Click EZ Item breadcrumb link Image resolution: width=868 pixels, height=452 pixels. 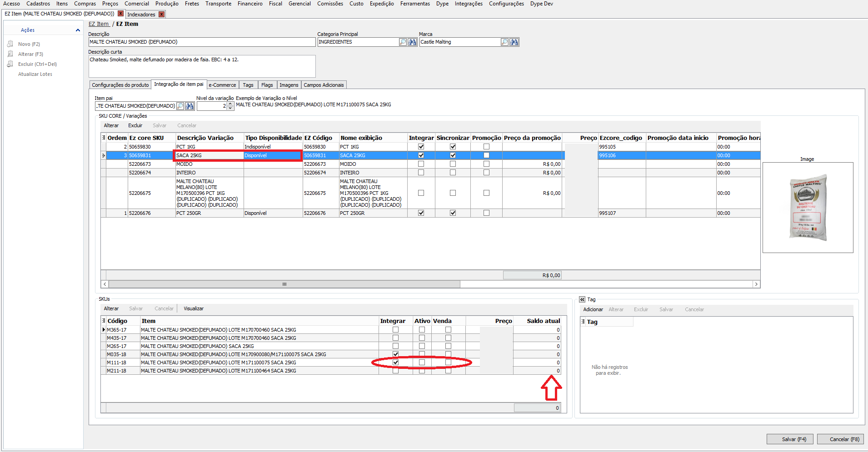[x=99, y=24]
